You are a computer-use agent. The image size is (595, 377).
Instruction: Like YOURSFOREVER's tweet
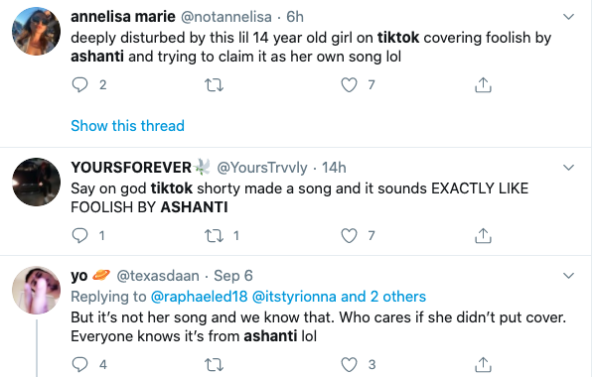tap(349, 235)
